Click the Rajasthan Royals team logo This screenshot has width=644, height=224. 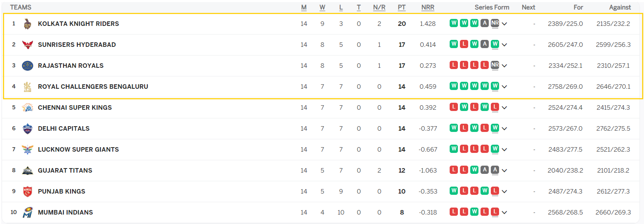click(28, 66)
